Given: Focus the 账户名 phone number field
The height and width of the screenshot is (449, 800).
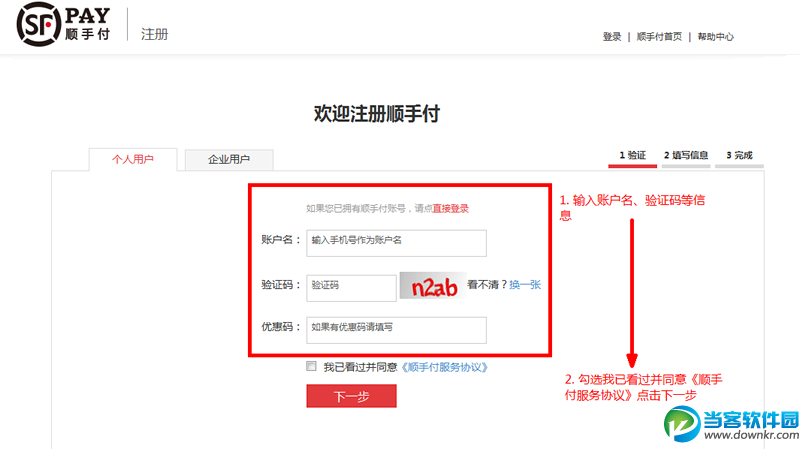Looking at the screenshot, I should click(x=396, y=243).
